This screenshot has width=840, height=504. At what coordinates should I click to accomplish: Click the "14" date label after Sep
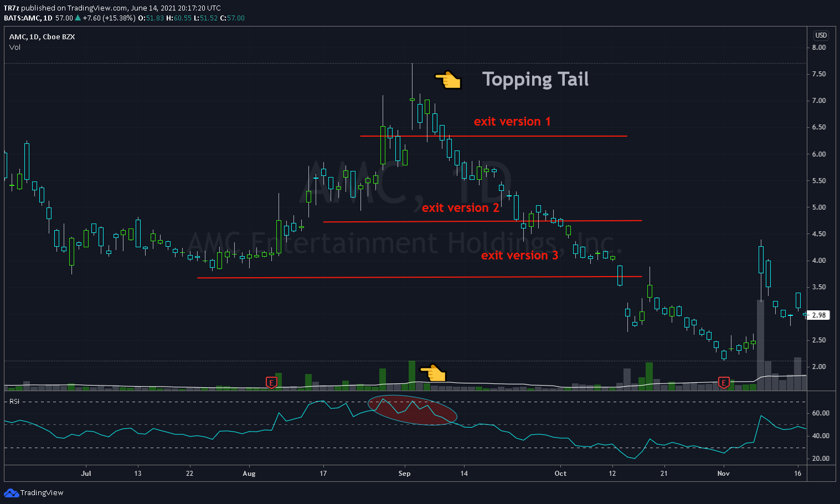[464, 474]
